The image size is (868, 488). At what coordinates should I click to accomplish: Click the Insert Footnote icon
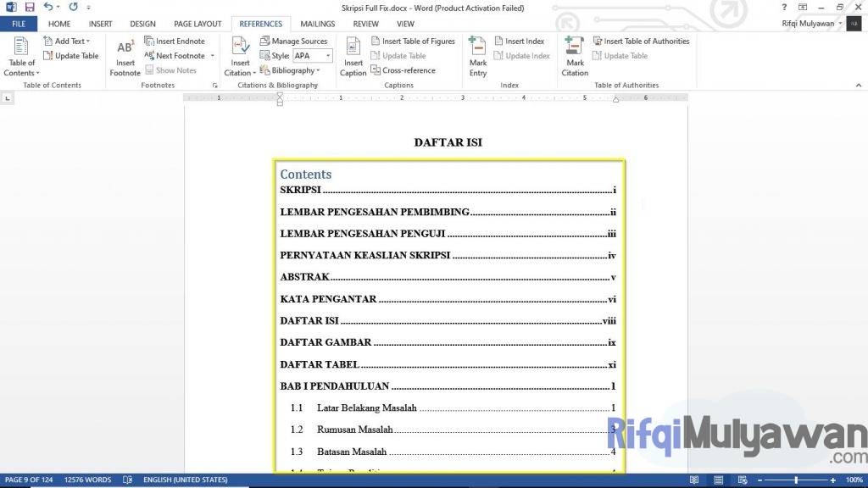pyautogui.click(x=125, y=49)
